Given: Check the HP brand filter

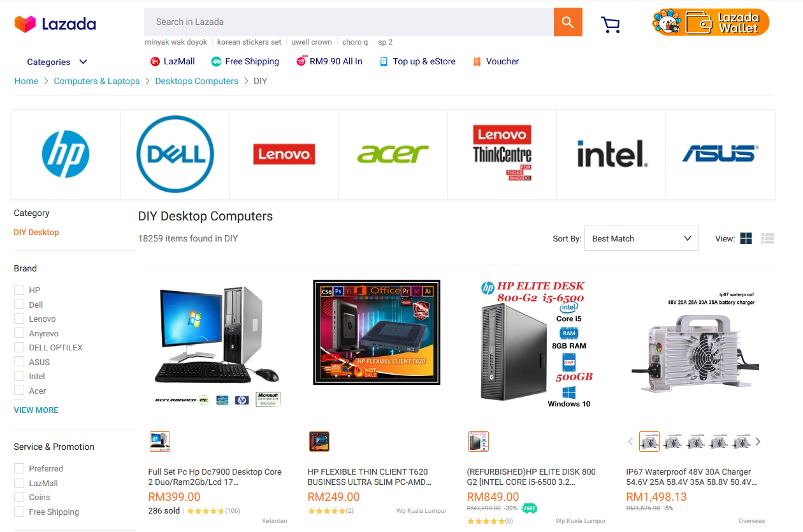Looking at the screenshot, I should point(19,290).
